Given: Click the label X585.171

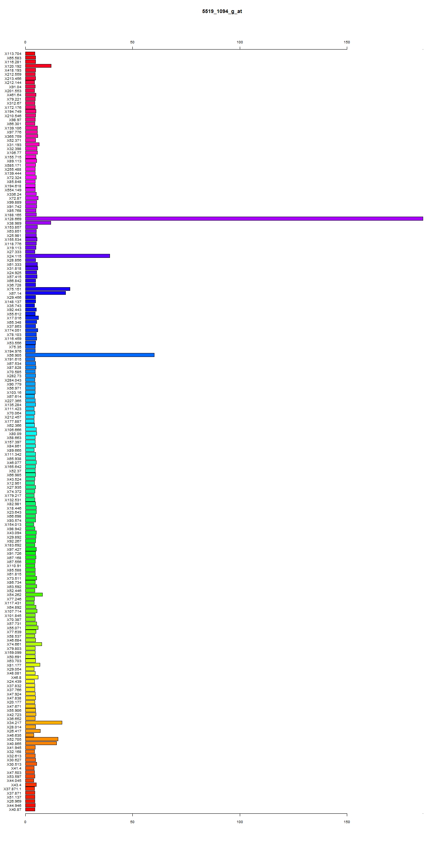Looking at the screenshot, I should [x=13, y=165].
